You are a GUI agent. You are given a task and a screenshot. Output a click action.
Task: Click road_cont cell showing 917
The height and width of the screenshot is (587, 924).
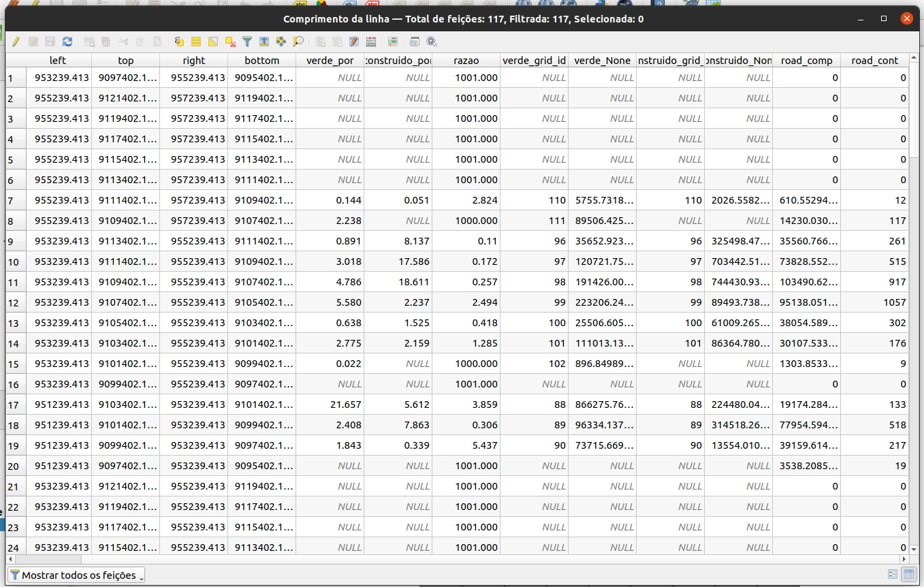[x=875, y=282]
